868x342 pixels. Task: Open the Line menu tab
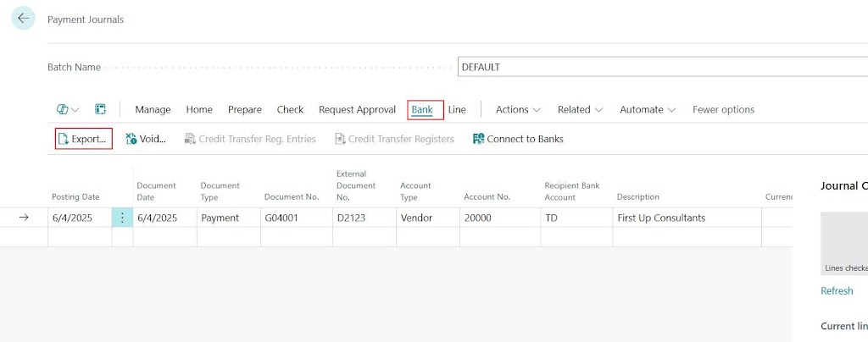pos(457,109)
